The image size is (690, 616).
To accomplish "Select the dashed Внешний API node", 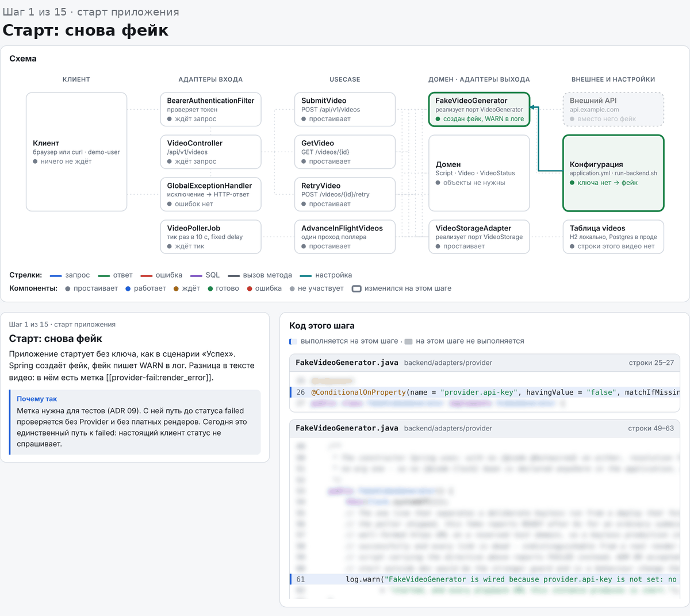I will pos(614,109).
